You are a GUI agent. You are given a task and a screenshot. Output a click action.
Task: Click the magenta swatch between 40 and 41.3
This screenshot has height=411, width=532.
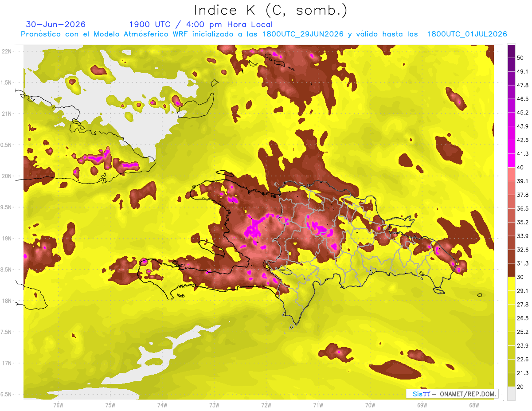[511, 160]
